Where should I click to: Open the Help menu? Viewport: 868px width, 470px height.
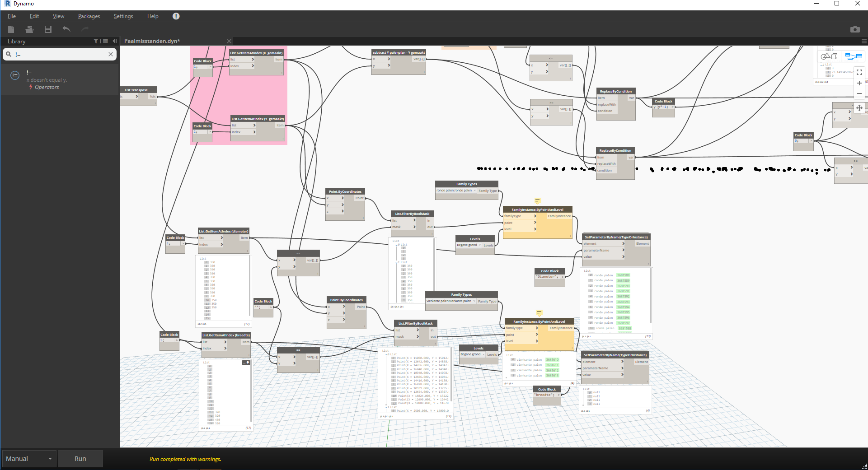click(x=153, y=16)
